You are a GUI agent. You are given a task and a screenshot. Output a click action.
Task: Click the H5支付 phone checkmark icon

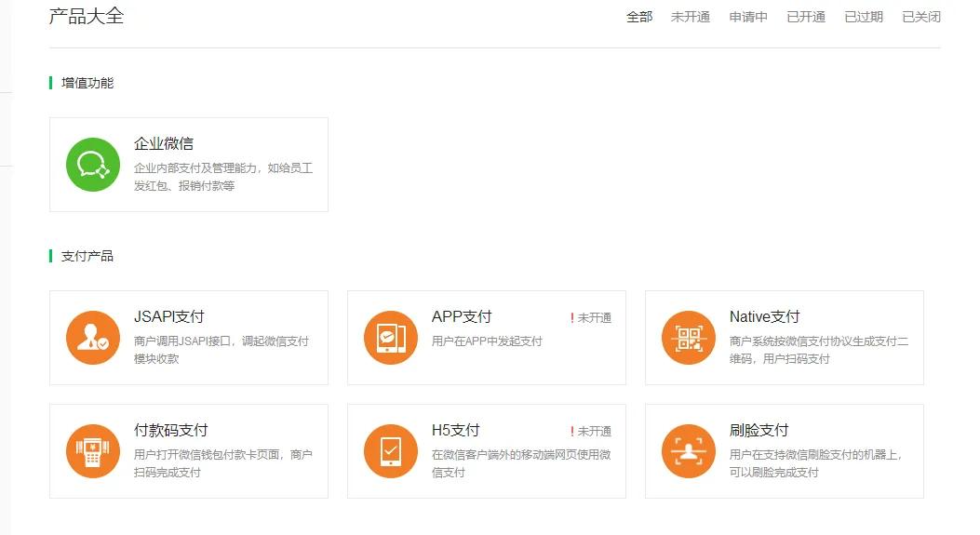tap(391, 451)
